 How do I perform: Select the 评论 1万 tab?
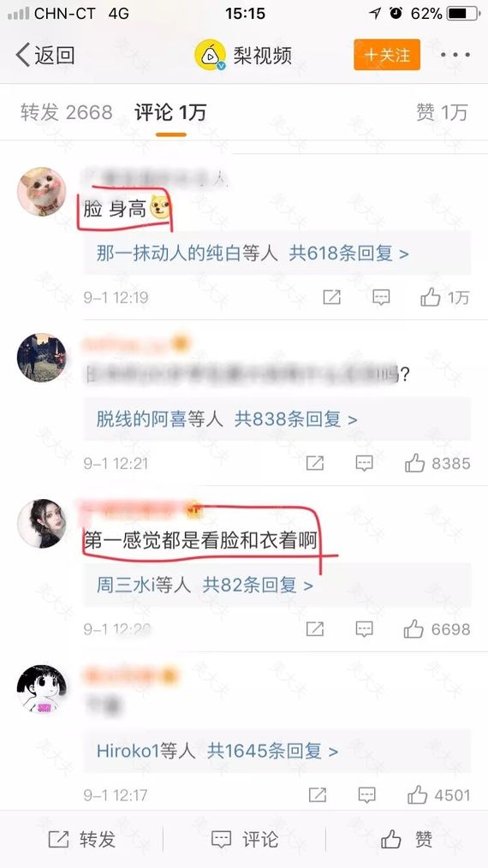coord(170,112)
